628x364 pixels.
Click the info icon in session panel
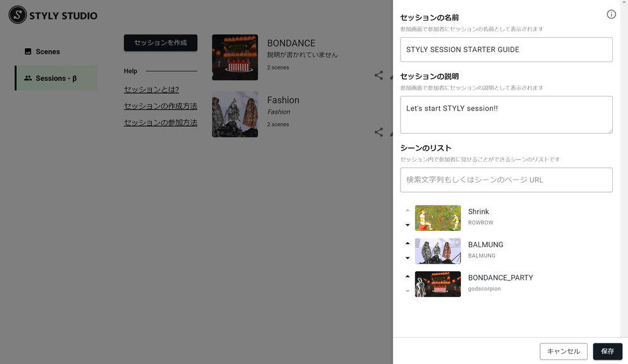coord(611,14)
